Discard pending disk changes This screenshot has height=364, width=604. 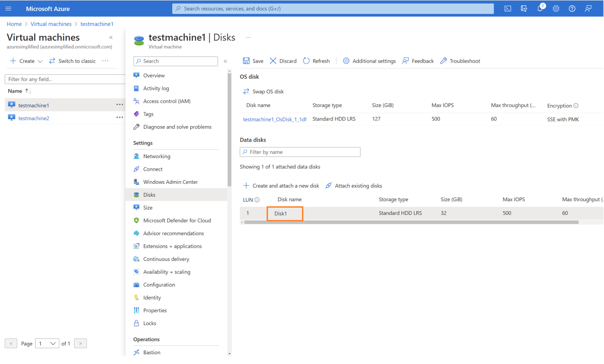[x=283, y=61]
